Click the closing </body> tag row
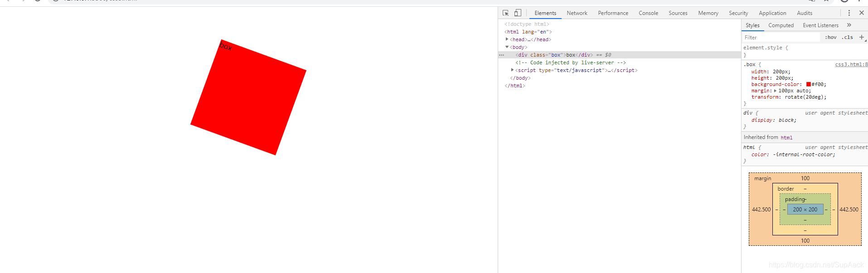The height and width of the screenshot is (273, 868). (520, 78)
